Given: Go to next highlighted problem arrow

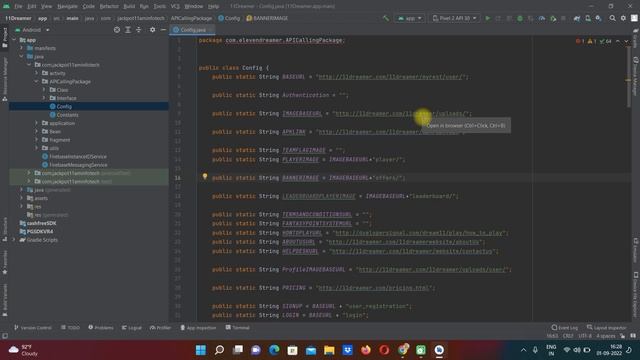Looking at the screenshot, I should coord(626,41).
